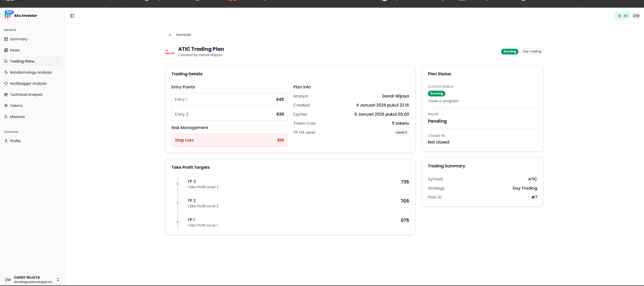Click the Trading Summary heading
The height and width of the screenshot is (286, 644).
tap(446, 166)
